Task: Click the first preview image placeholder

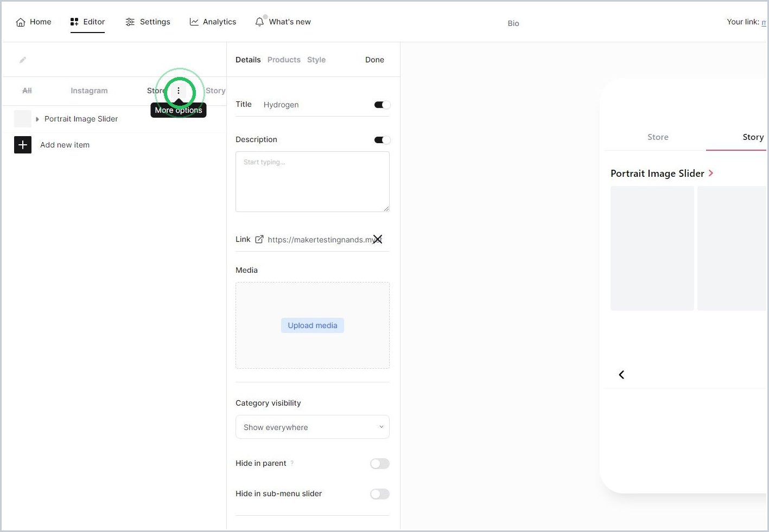Action: (x=652, y=248)
